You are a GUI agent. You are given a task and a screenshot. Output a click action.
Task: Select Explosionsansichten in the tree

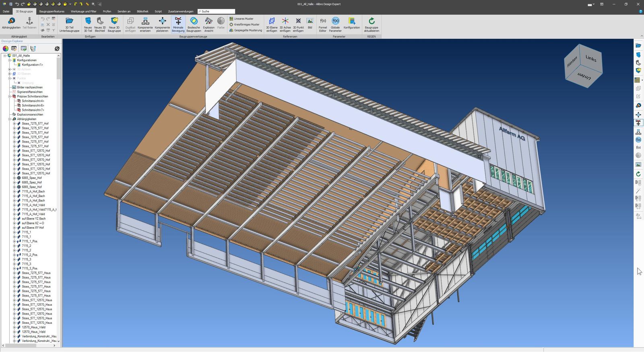tap(30, 114)
